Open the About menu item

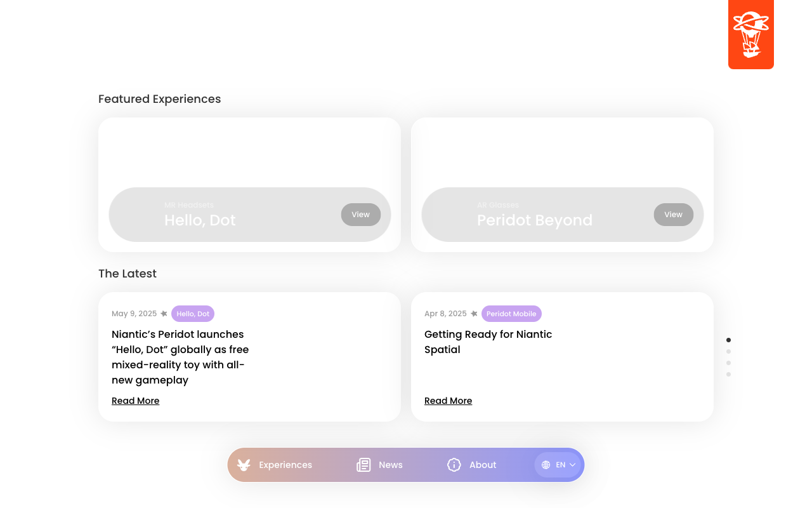click(483, 465)
